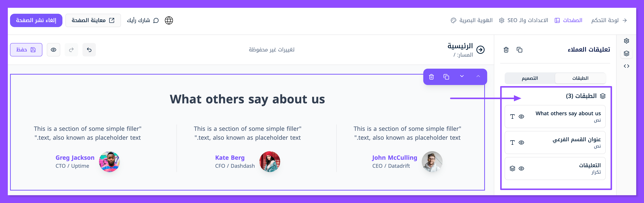Switch to the التصميم tab
644x203 pixels.
(530, 78)
